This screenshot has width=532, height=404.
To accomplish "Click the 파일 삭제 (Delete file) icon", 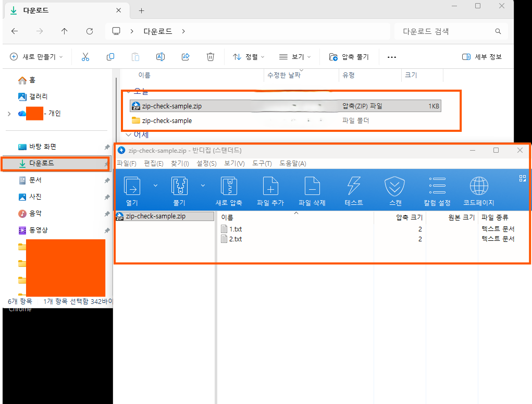I will (x=312, y=186).
